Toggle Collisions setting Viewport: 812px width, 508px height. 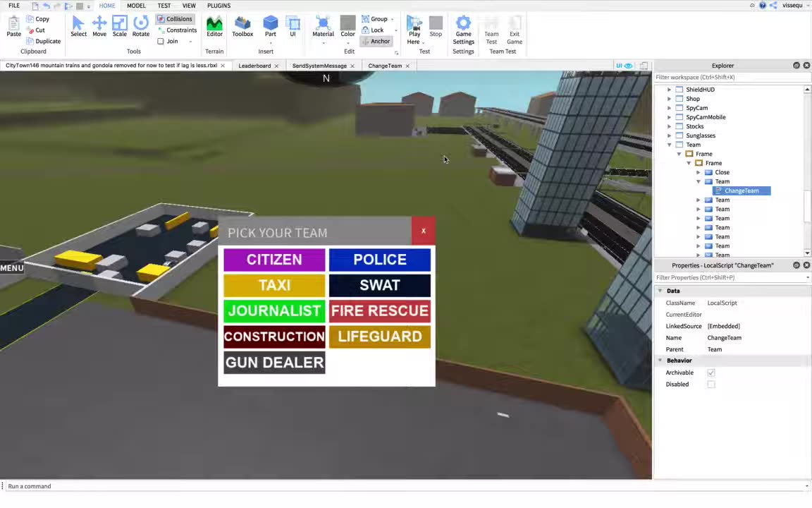click(175, 18)
